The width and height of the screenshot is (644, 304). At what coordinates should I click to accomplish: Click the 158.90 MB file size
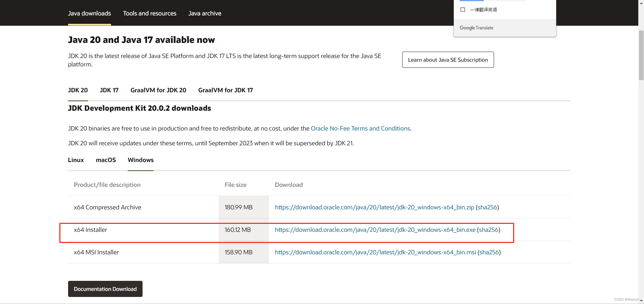pos(238,252)
